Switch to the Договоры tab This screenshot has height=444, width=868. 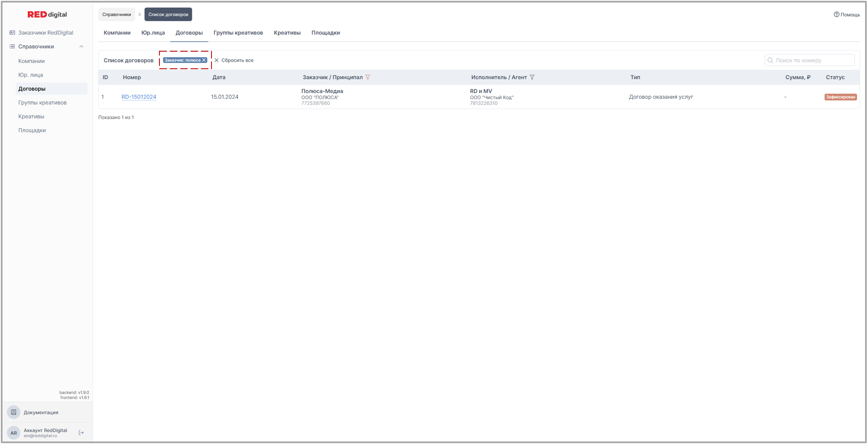click(189, 33)
